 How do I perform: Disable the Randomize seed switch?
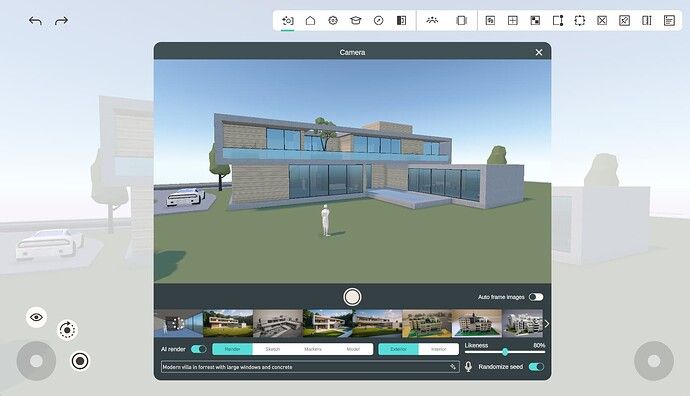point(536,367)
